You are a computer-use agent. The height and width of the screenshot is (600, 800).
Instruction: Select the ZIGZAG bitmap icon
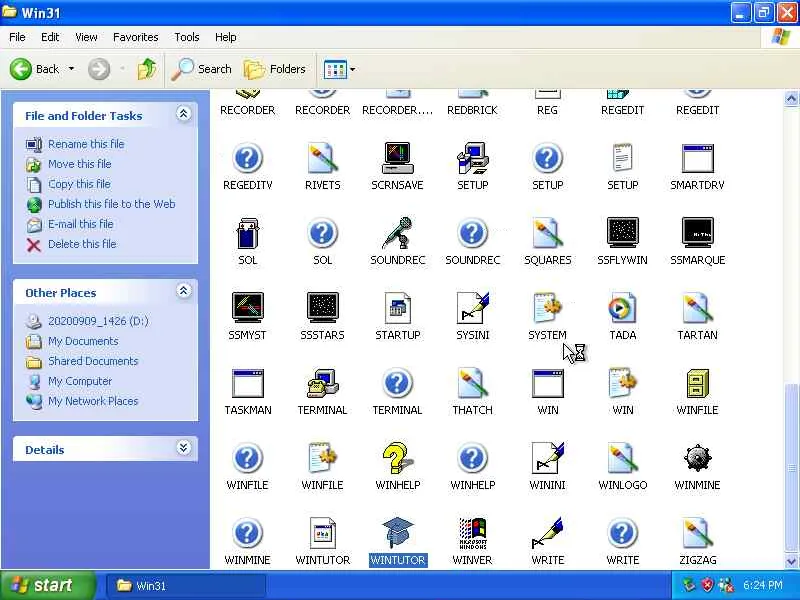tap(697, 533)
